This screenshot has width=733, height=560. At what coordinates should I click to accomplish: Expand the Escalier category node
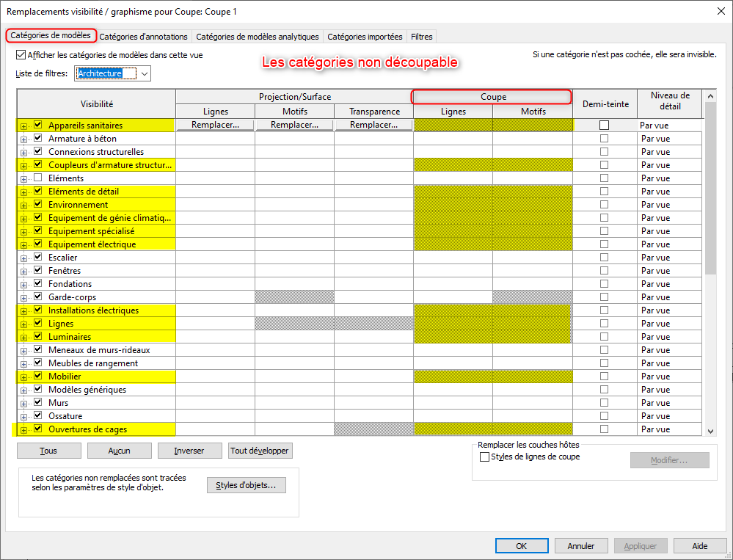click(x=23, y=258)
